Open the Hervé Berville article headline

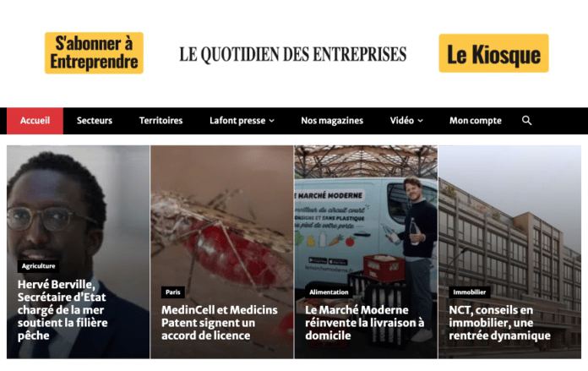pyautogui.click(x=63, y=310)
